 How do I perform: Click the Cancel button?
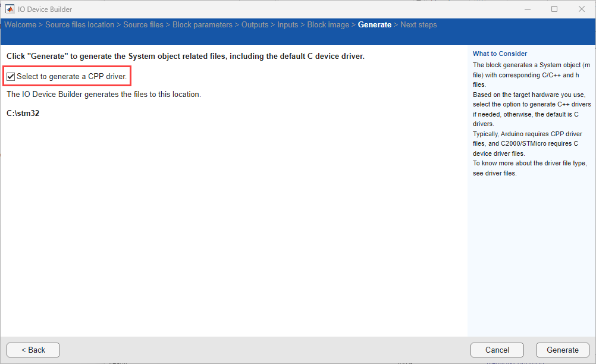point(497,350)
